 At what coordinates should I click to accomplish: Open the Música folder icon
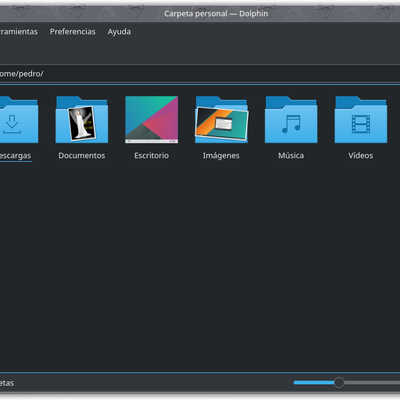point(291,120)
